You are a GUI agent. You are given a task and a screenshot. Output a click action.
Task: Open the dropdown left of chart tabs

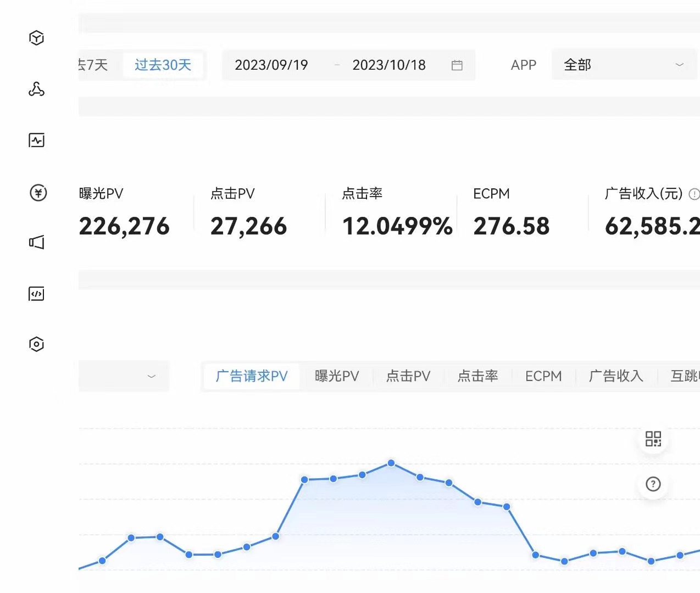(124, 376)
